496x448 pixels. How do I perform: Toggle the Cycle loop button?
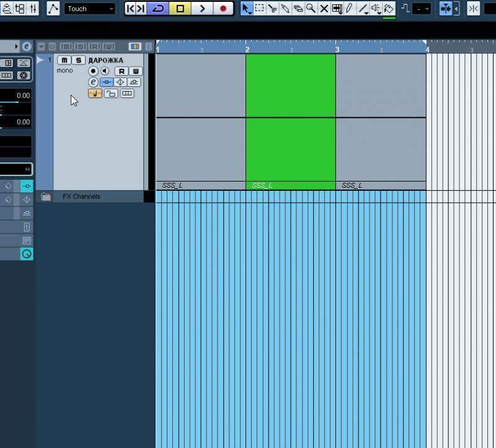(159, 9)
